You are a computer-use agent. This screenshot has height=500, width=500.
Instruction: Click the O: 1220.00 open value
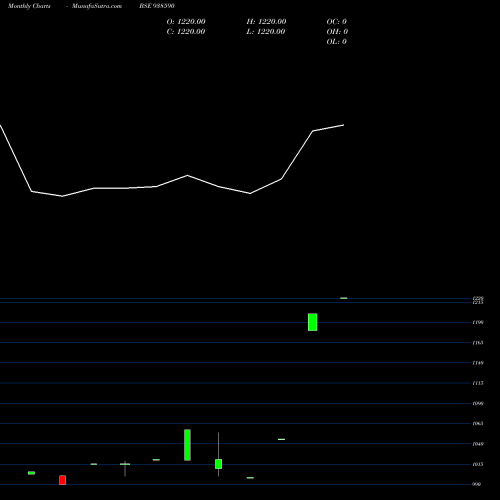point(186,22)
